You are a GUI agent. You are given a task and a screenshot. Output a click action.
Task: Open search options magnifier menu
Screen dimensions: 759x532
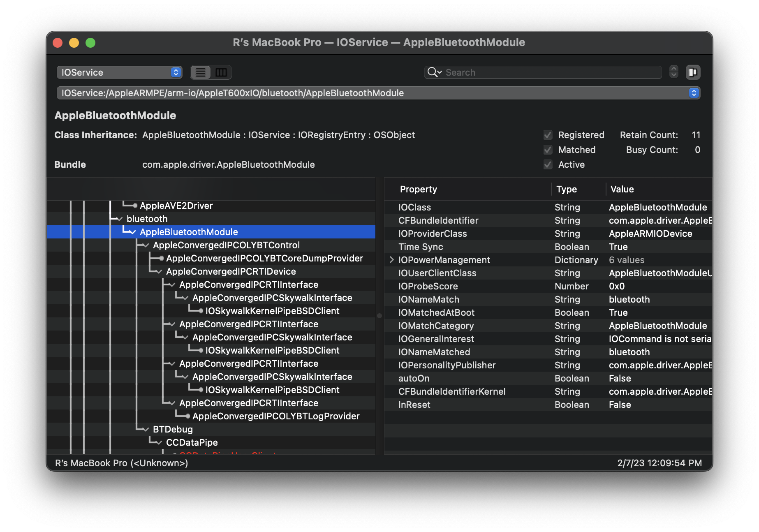click(x=434, y=72)
